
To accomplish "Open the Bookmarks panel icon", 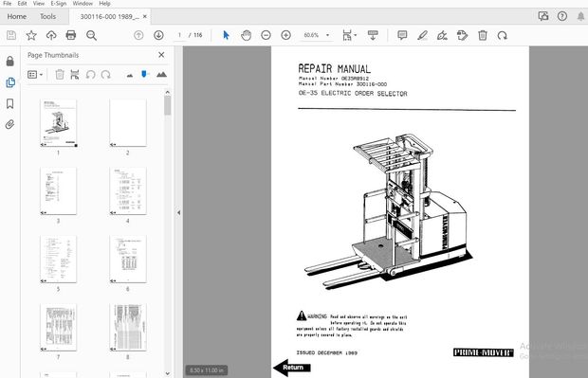I will point(10,103).
